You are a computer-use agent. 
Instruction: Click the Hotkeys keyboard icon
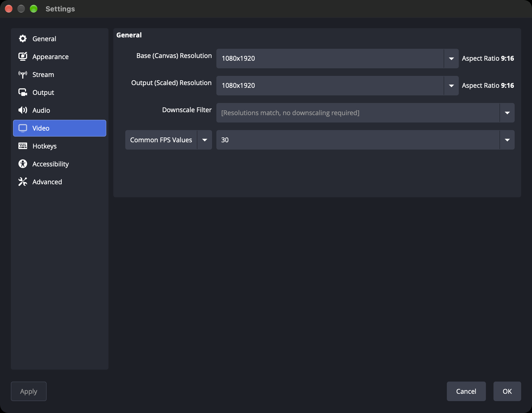click(x=23, y=146)
